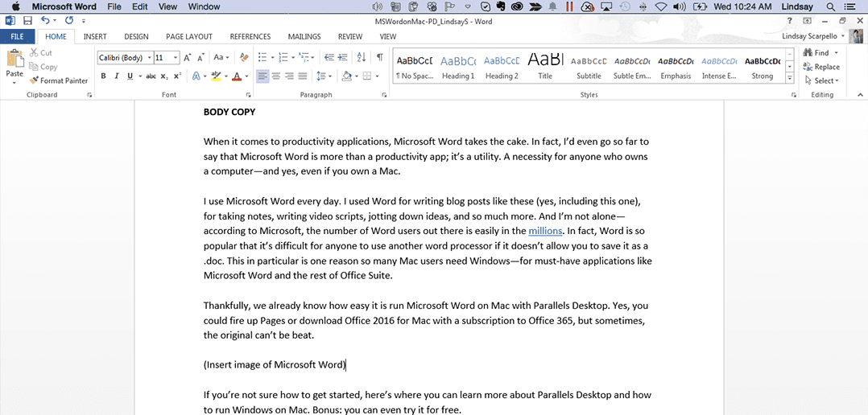Apply Subscript formatting
The width and height of the screenshot is (868, 415).
click(x=164, y=76)
